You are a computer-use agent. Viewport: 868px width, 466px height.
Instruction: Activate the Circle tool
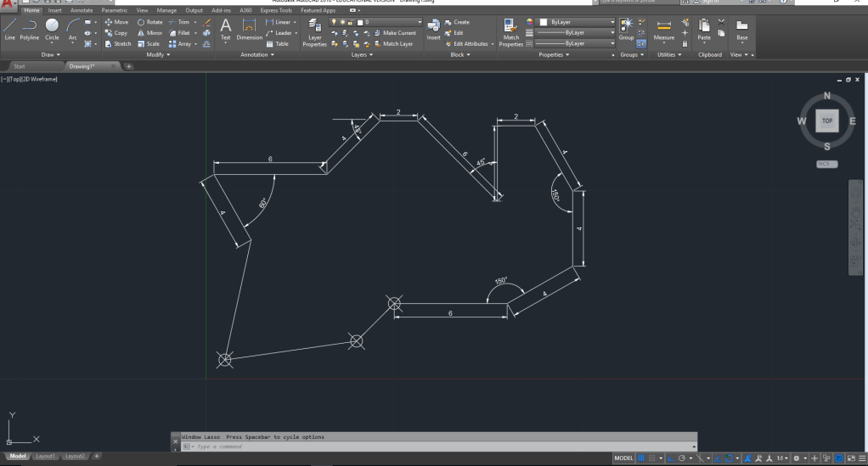click(52, 29)
